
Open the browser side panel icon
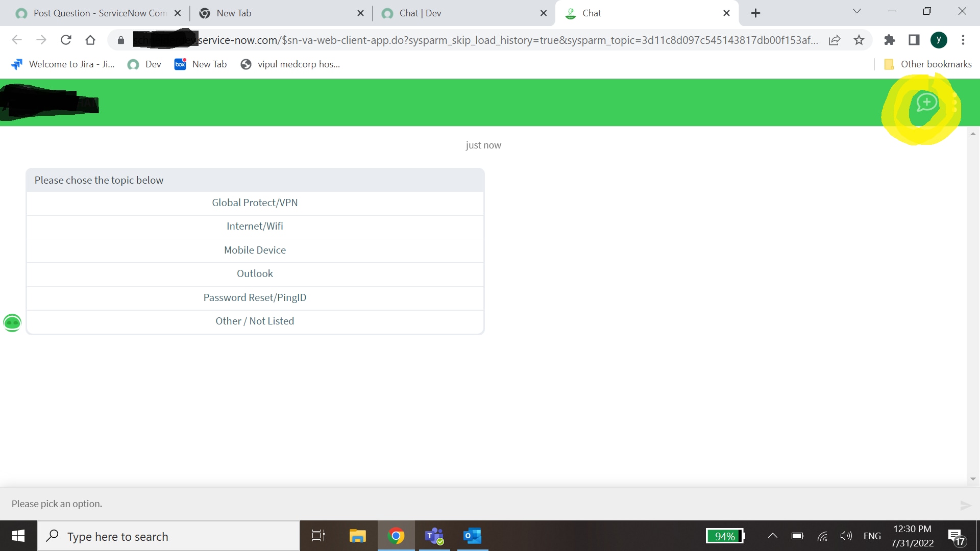pyautogui.click(x=914, y=40)
